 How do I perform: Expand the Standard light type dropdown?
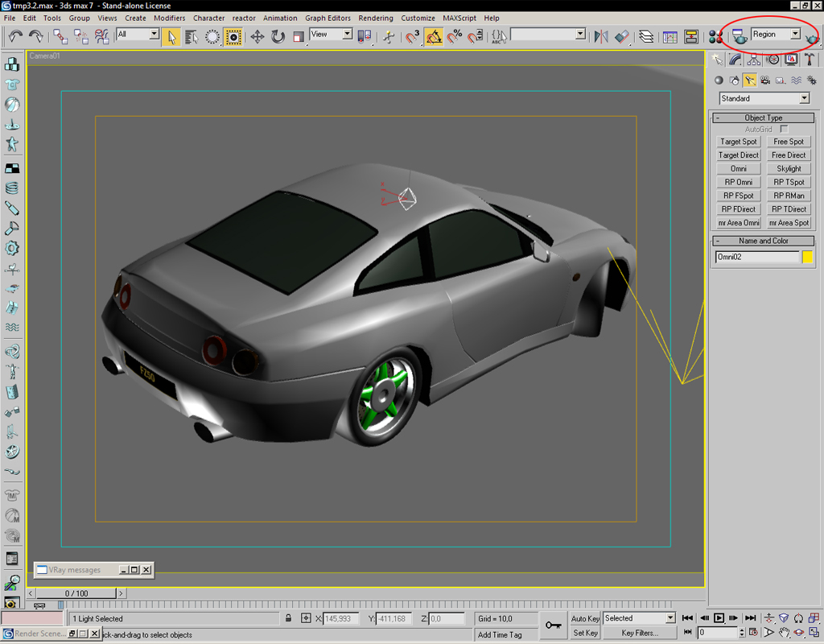tap(804, 98)
